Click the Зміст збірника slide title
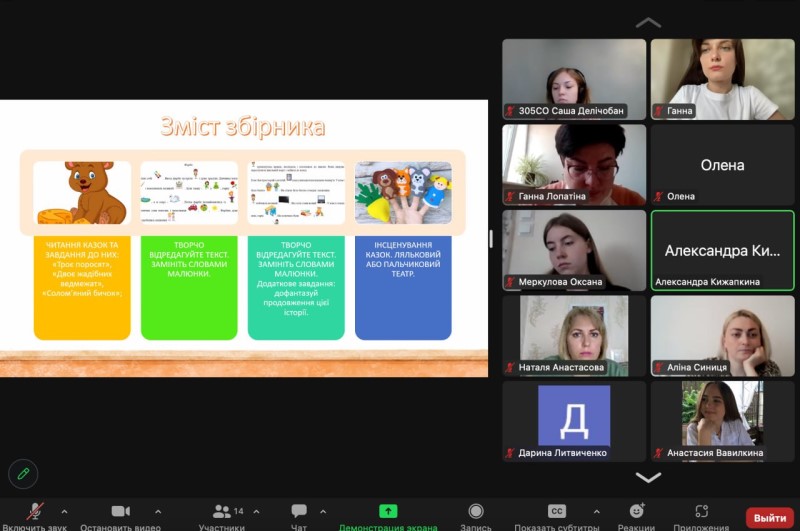The width and height of the screenshot is (800, 531). point(243,127)
